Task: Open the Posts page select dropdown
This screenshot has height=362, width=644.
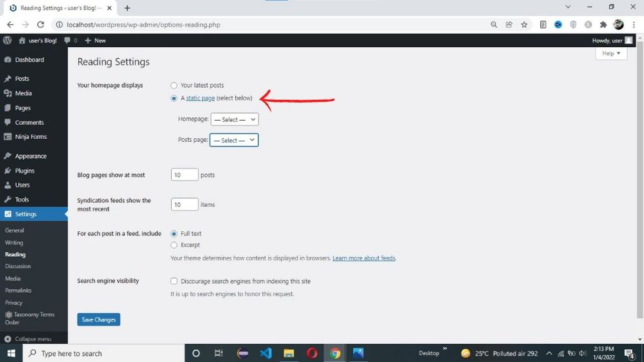Action: [234, 140]
